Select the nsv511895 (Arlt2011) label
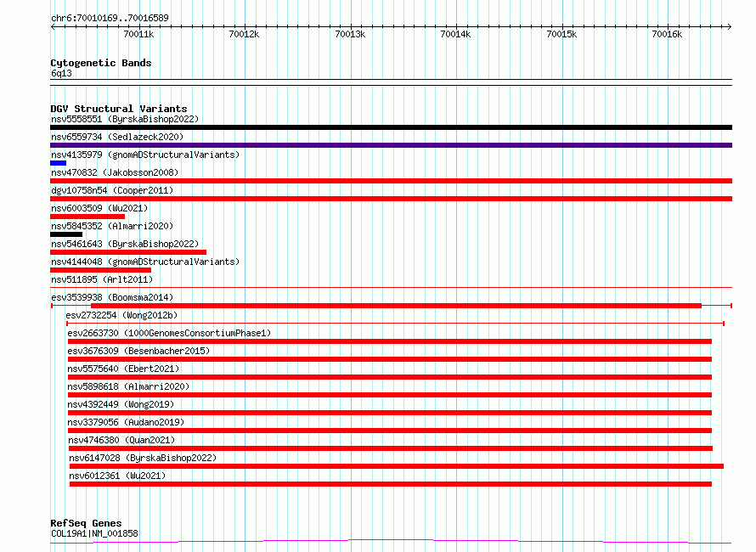This screenshot has width=756, height=552. (x=102, y=279)
